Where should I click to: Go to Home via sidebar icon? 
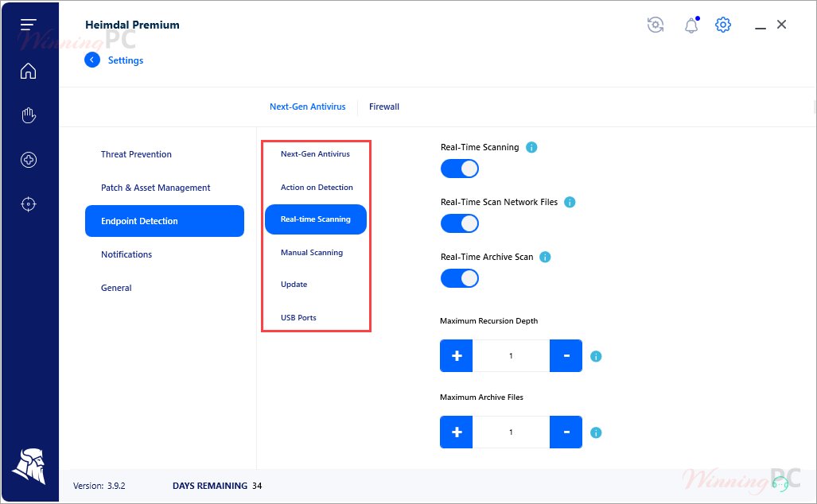28,70
